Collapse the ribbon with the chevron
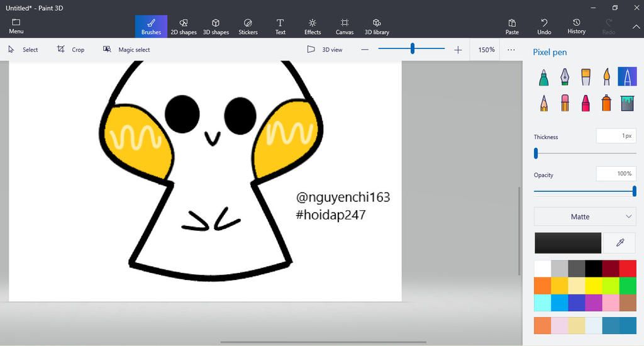644x346 pixels. [x=636, y=26]
